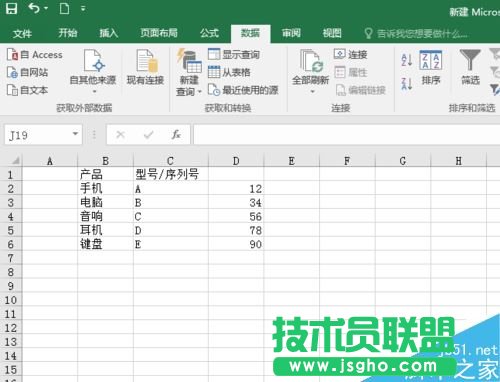The height and width of the screenshot is (382, 500).
Task: Click 显示查询 in Get & Transform
Action: (x=234, y=54)
